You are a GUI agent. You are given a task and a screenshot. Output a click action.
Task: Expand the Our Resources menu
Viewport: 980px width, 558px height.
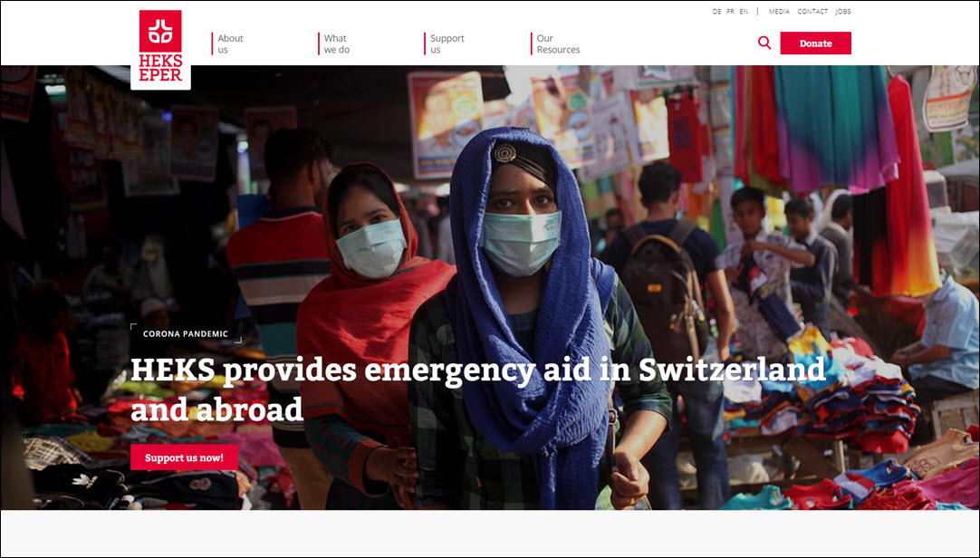(558, 43)
